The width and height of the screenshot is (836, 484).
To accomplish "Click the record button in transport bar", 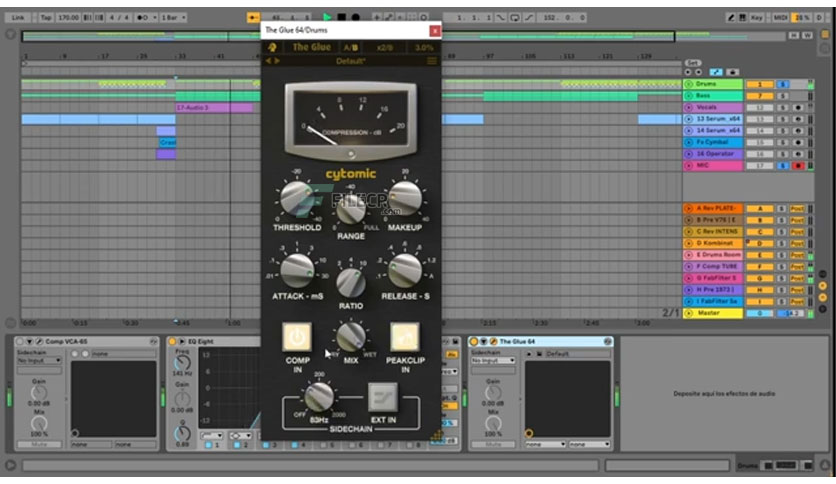I will click(x=356, y=18).
